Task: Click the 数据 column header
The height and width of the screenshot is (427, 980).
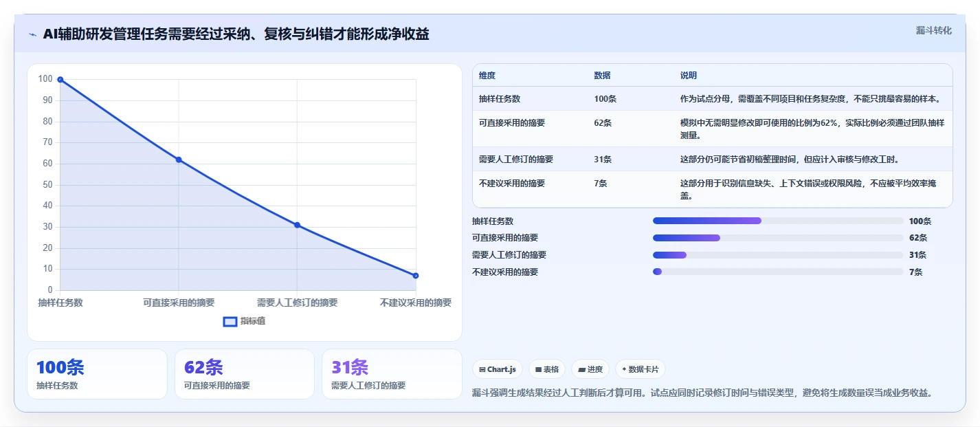Action: [x=602, y=76]
